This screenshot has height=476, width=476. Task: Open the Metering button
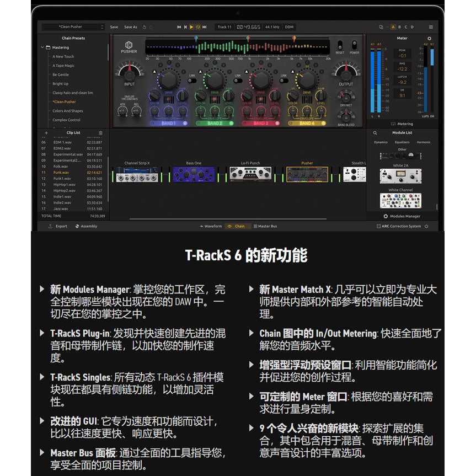click(402, 124)
